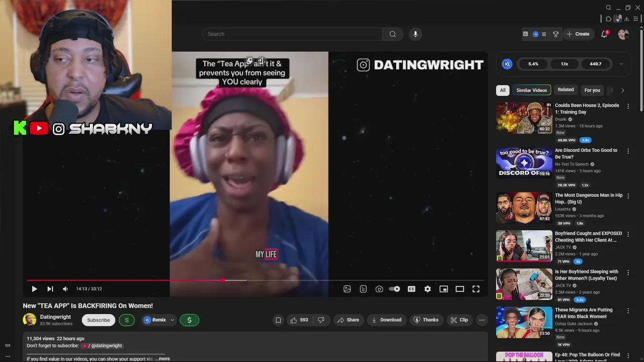Click the search magnifier button

(x=392, y=34)
